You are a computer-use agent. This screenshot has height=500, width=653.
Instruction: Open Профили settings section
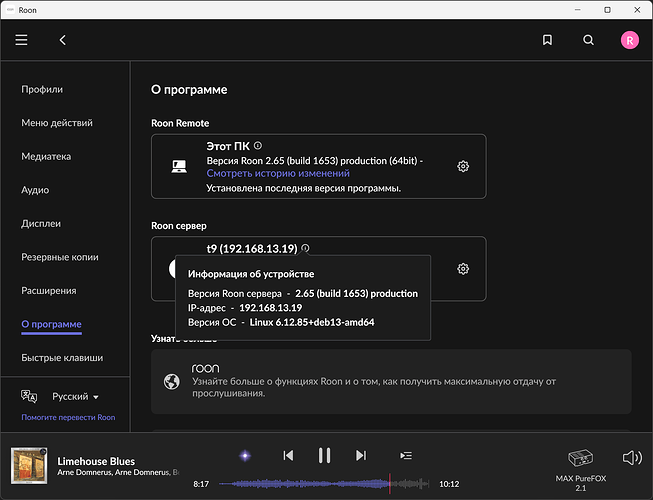coord(42,89)
